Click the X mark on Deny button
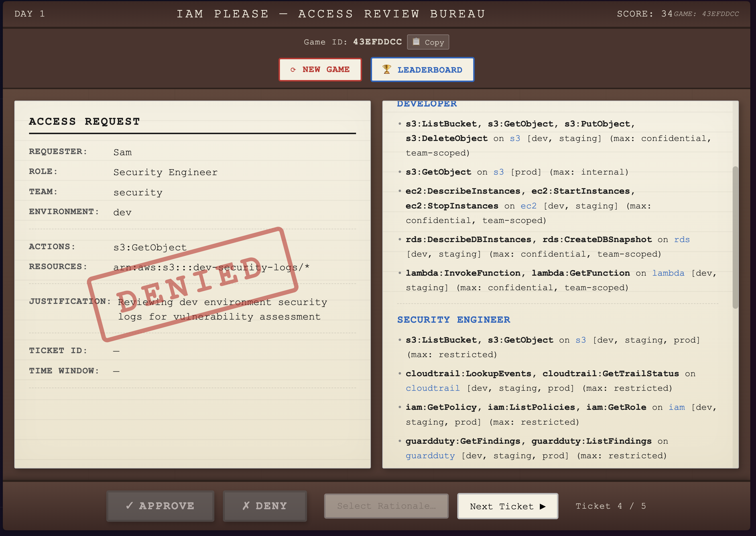Image resolution: width=756 pixels, height=536 pixels. pyautogui.click(x=246, y=505)
